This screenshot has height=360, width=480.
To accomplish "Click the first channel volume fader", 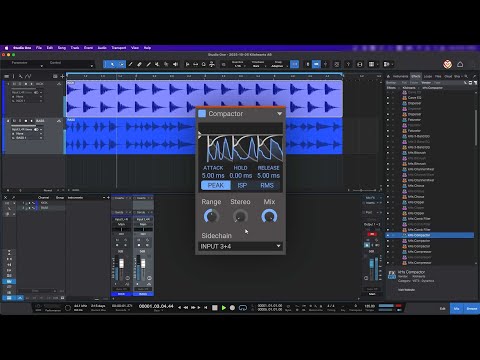I will click(x=121, y=264).
